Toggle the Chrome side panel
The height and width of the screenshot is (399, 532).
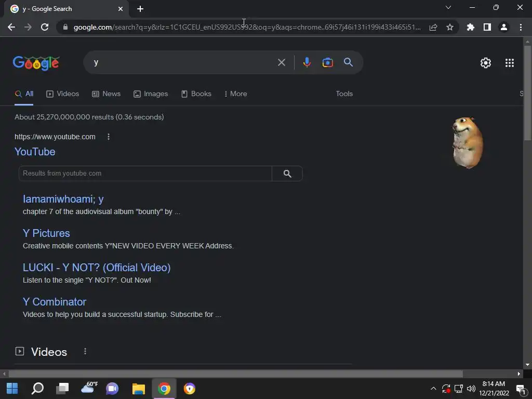click(x=487, y=27)
